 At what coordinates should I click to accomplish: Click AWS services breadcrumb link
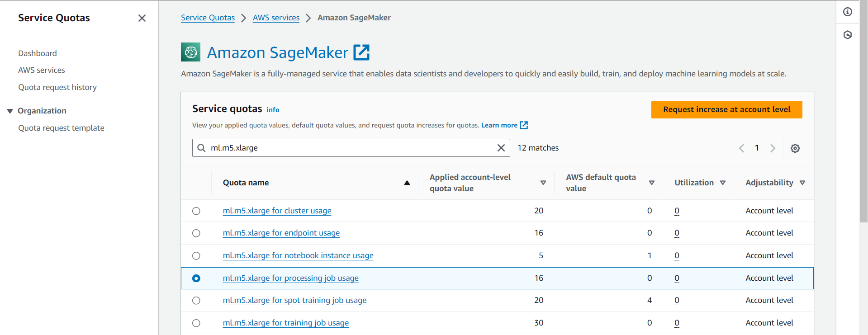276,18
